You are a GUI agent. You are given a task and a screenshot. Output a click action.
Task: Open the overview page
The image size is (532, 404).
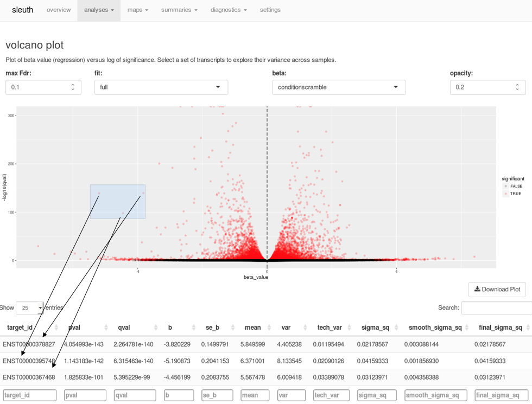tap(59, 10)
